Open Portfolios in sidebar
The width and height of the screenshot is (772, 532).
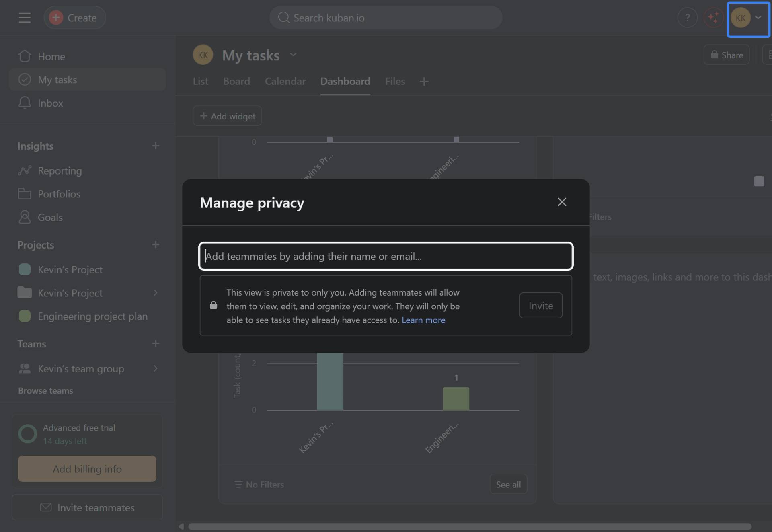[87, 194]
